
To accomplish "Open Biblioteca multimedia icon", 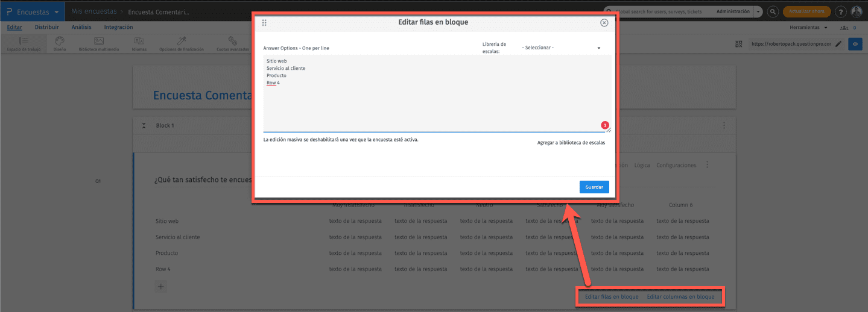I will pyautogui.click(x=99, y=43).
